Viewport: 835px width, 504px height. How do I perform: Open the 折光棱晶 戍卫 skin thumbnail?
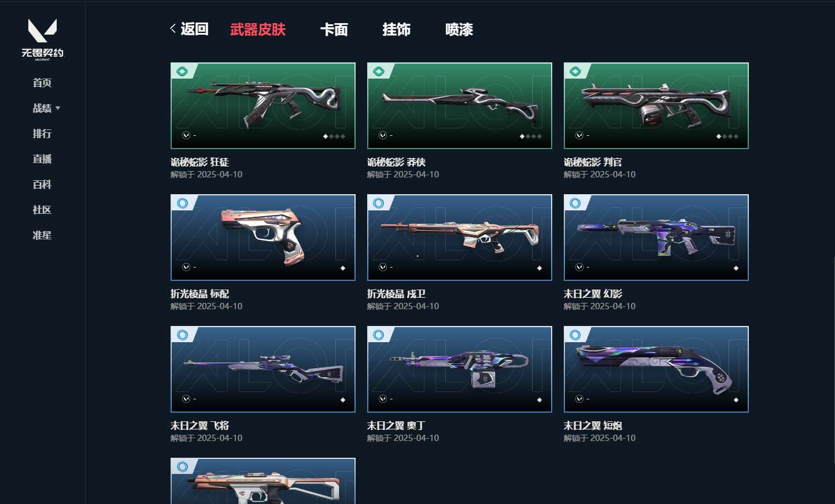[x=460, y=238]
